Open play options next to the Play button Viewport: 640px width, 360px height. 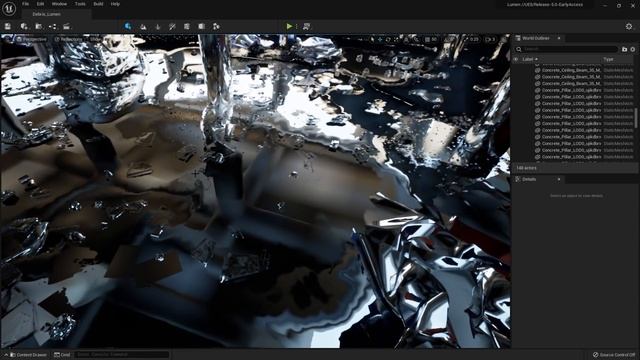click(x=296, y=27)
